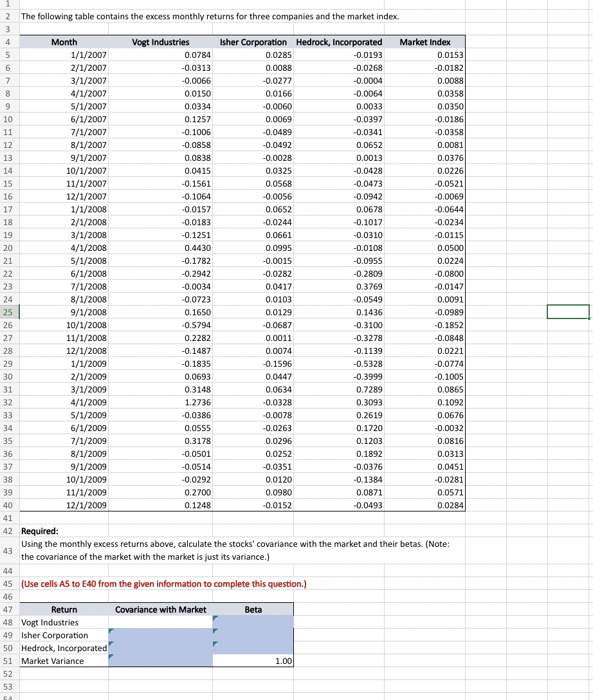
Task: Click the flag indicator in Isher Corporation covariance cell
Action: [x=112, y=631]
